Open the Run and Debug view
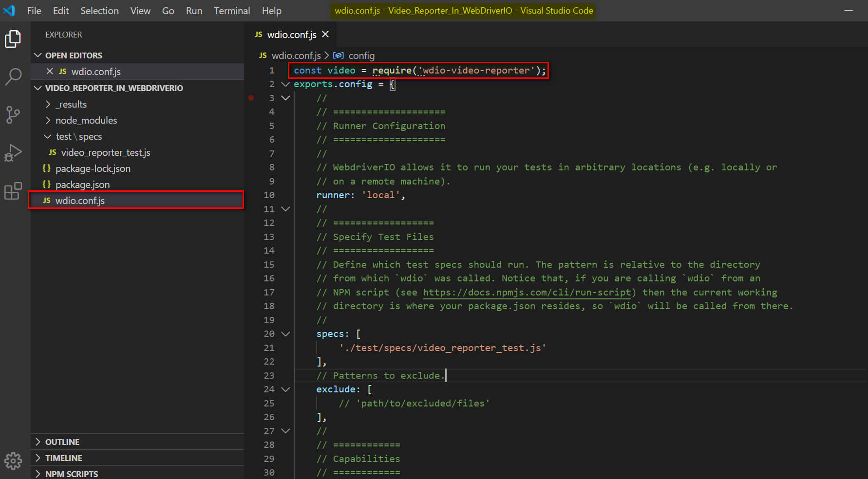 pos(13,153)
